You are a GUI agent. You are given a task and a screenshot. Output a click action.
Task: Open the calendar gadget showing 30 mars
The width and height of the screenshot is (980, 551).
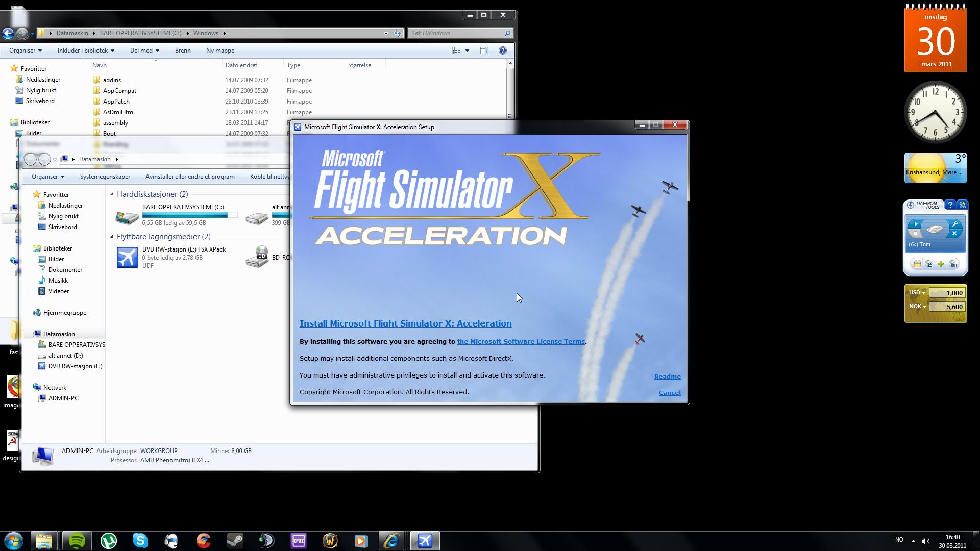point(936,39)
